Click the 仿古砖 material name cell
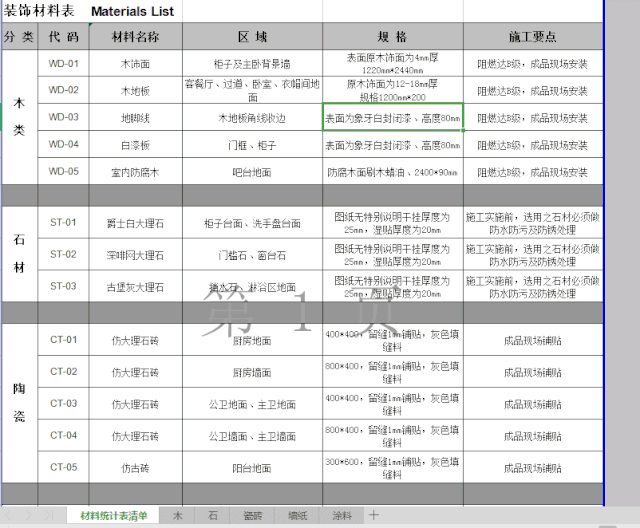This screenshot has height=528, width=640. (132, 467)
